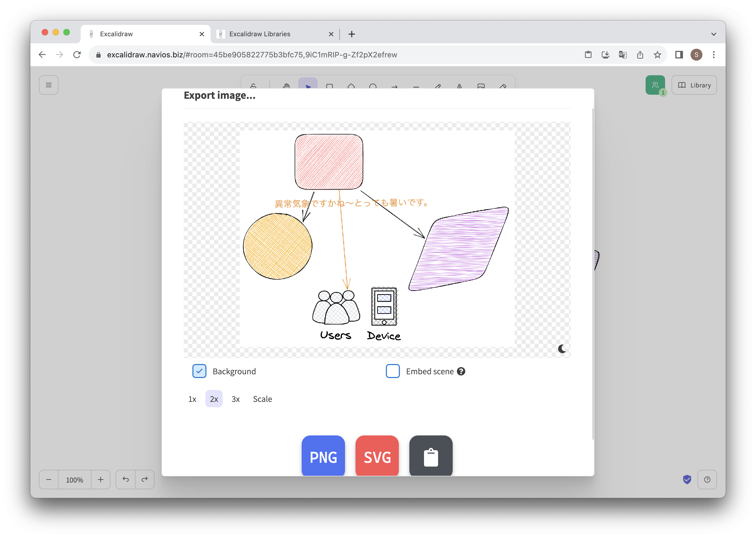Screen dimensions: 756x538
Task: Set export scale to 3x
Action: 235,399
